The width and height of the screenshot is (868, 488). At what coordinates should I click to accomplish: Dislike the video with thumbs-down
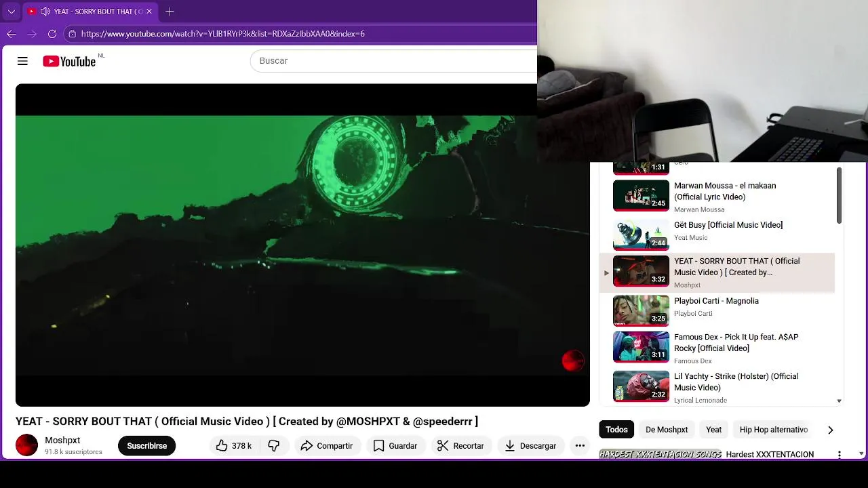[x=274, y=445]
